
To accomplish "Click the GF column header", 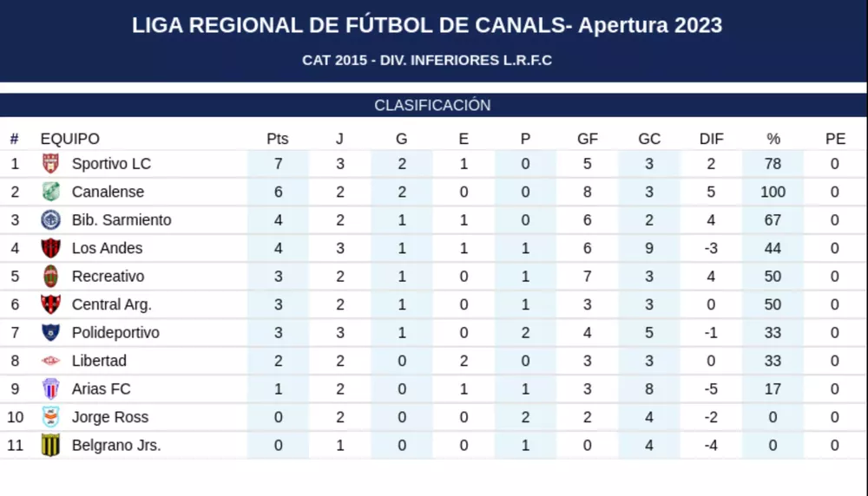I will pos(588,139).
